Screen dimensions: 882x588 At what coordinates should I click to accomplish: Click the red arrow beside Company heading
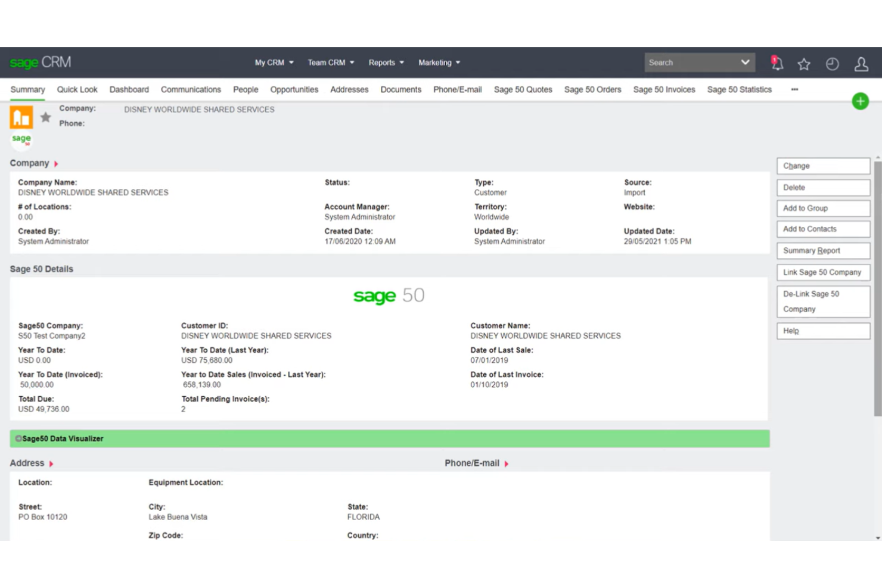click(56, 164)
